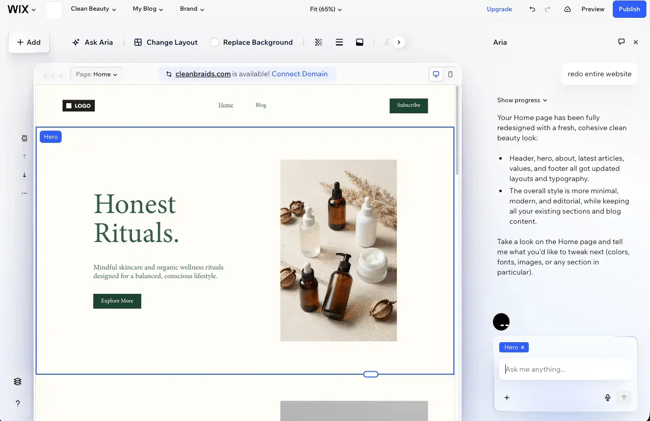Click the section settings icon on left rail
This screenshot has width=650, height=421.
[x=24, y=138]
